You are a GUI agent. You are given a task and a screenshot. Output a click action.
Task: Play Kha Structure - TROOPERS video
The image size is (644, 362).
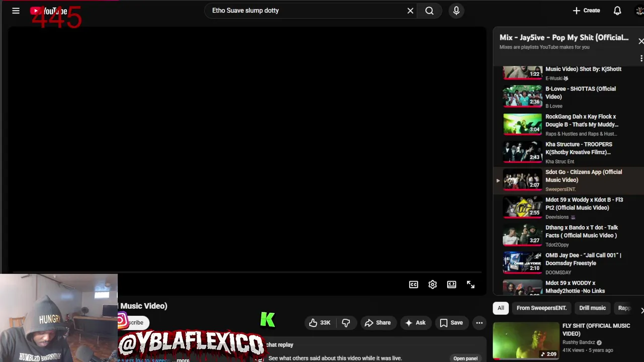[569, 152]
